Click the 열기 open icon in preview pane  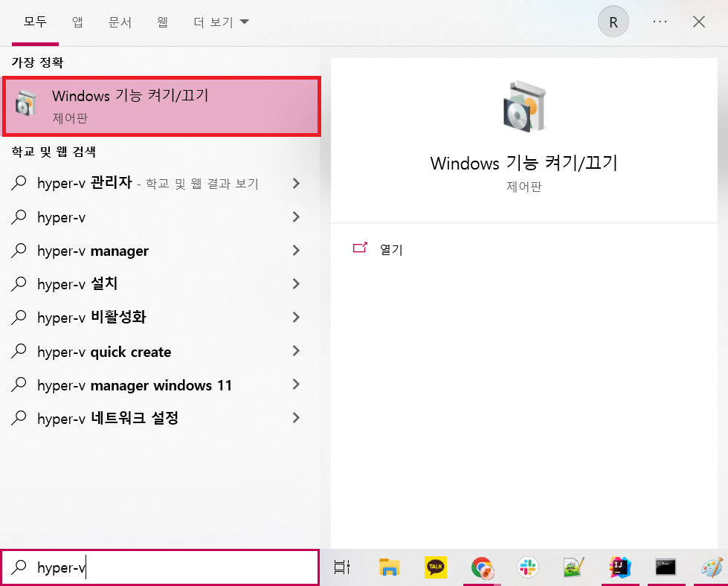tap(360, 248)
